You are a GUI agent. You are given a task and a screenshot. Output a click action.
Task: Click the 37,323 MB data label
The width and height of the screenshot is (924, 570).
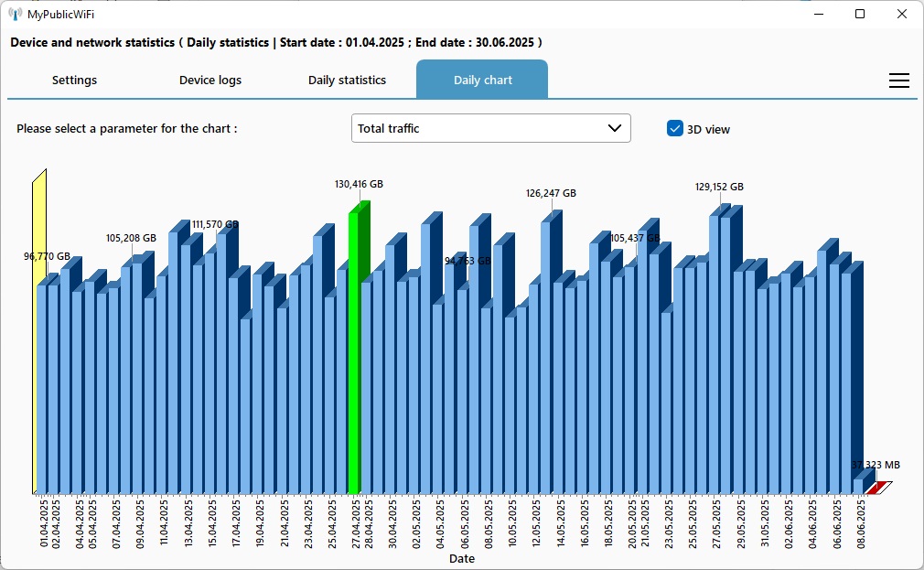coord(876,466)
